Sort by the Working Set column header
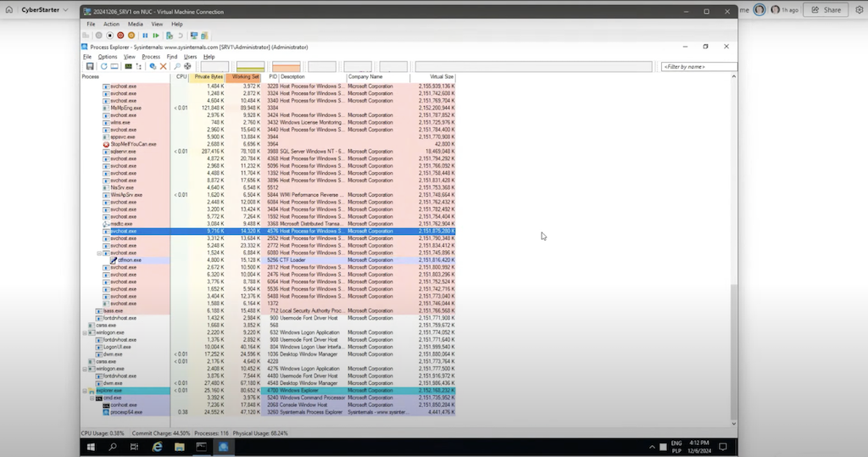Screen dimensions: 868x457 point(244,76)
